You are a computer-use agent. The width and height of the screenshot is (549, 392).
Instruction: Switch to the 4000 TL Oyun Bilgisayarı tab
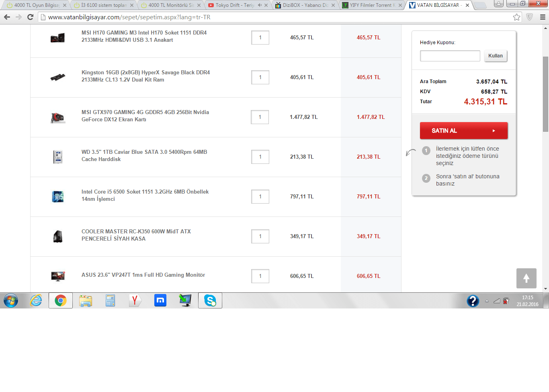36,5
